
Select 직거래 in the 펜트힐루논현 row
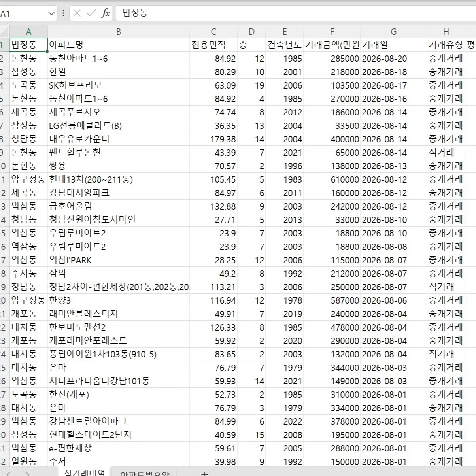coord(446,153)
